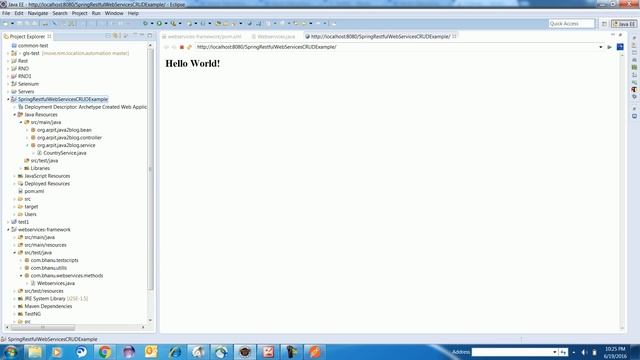Click the New file icon in toolbar

click(x=6, y=24)
